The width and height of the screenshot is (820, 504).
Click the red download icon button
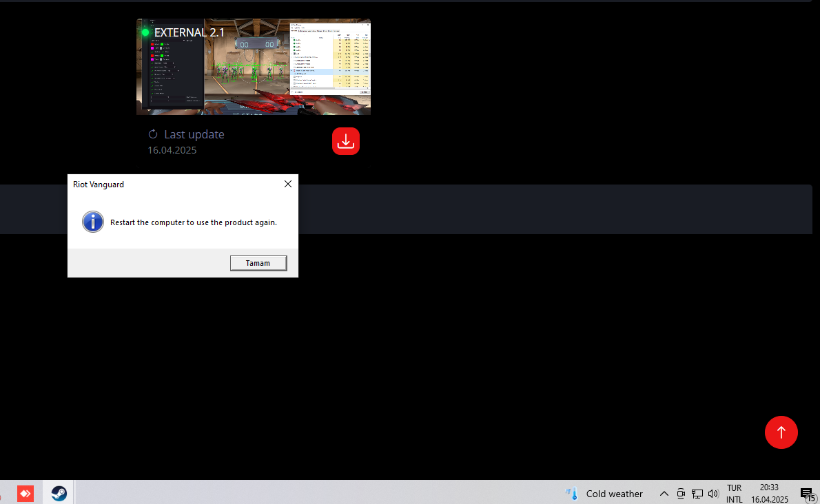coord(346,141)
